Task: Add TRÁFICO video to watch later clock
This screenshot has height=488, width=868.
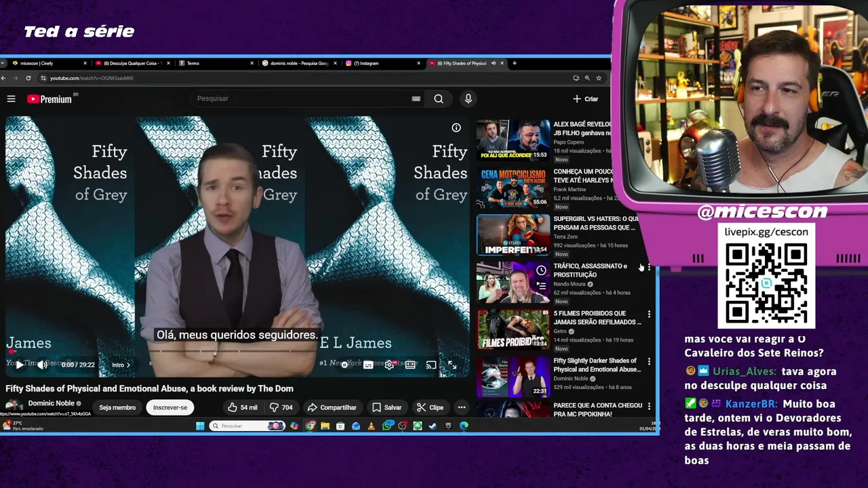Action: pos(540,270)
